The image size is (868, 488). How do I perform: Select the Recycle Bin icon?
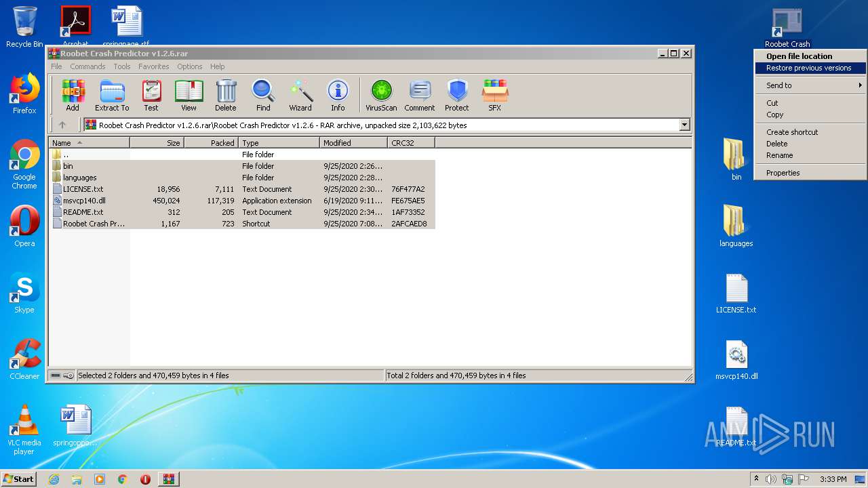point(24,27)
